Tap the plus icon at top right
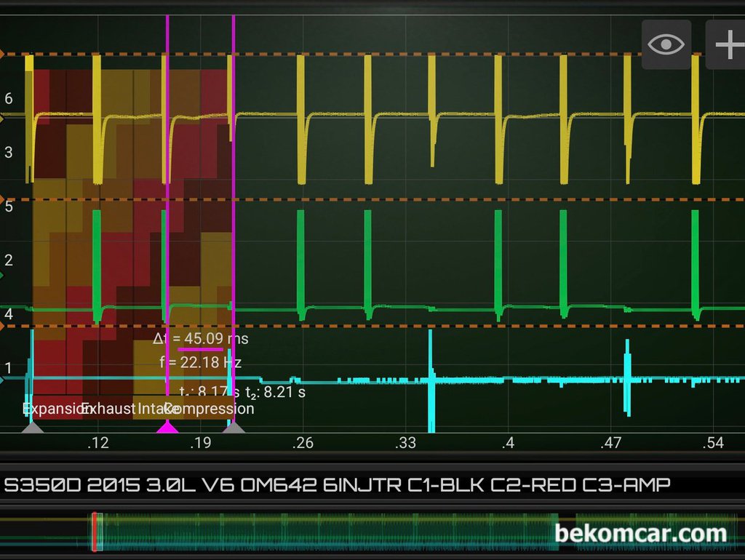 pos(727,44)
